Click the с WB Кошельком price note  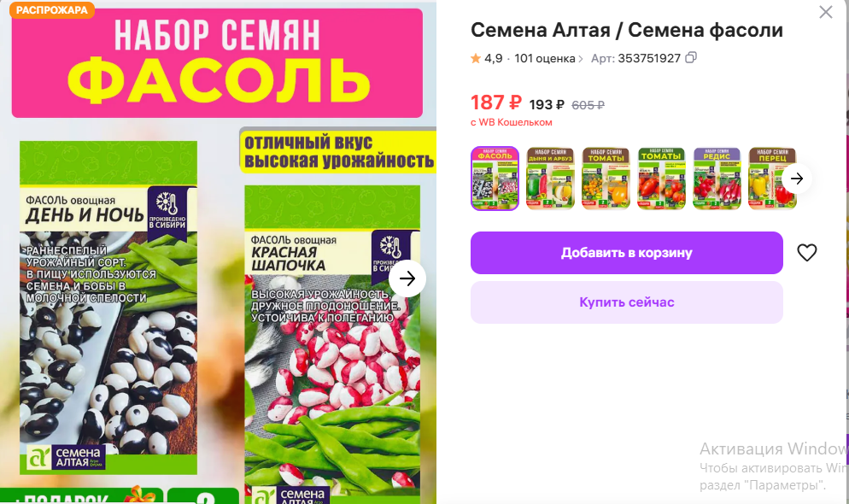click(511, 122)
